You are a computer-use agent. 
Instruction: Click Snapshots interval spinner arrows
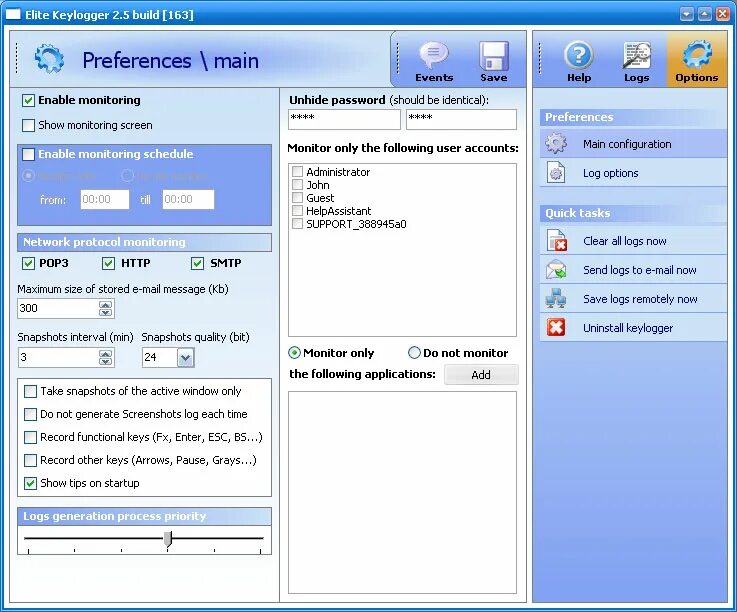pos(105,358)
